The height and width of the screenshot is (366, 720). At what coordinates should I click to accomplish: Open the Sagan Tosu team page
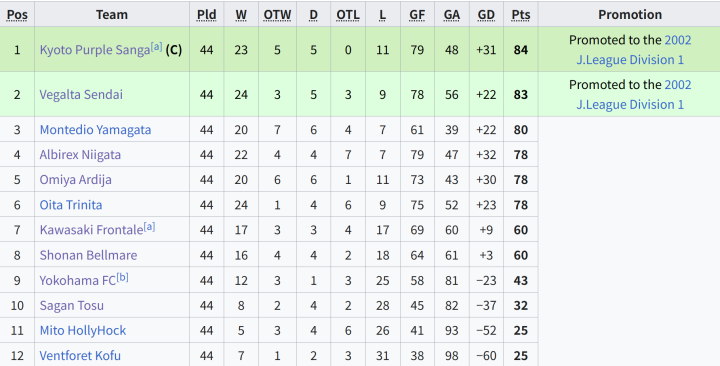72,305
